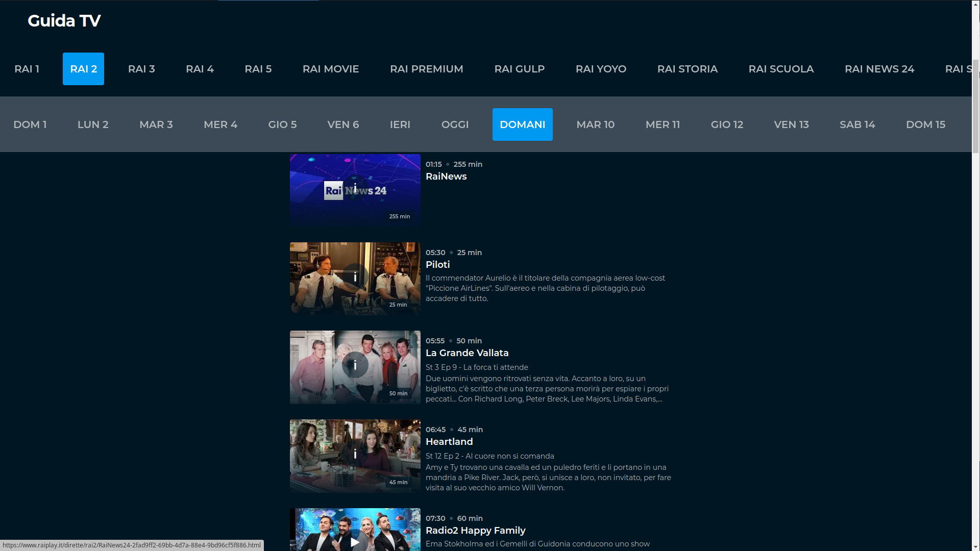Image resolution: width=980 pixels, height=551 pixels.
Task: Click the 05:55 50 min time label
Action: pyautogui.click(x=454, y=341)
